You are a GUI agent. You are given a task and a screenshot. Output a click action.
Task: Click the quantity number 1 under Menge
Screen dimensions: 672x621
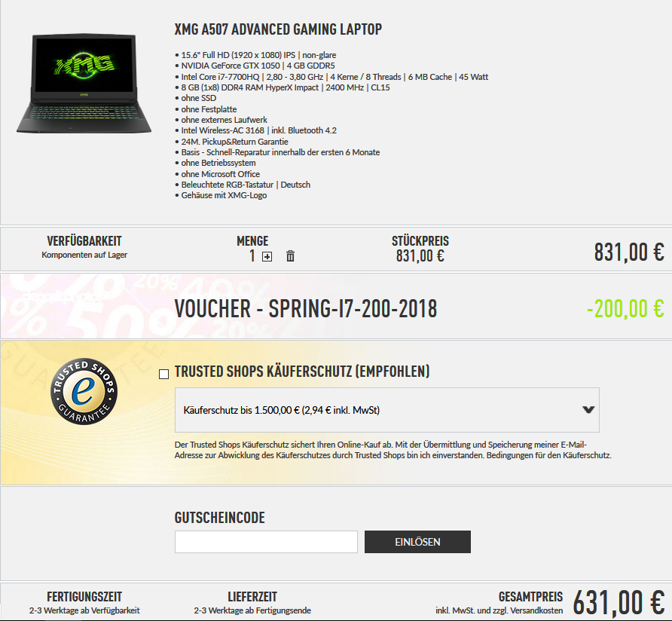[x=252, y=256]
